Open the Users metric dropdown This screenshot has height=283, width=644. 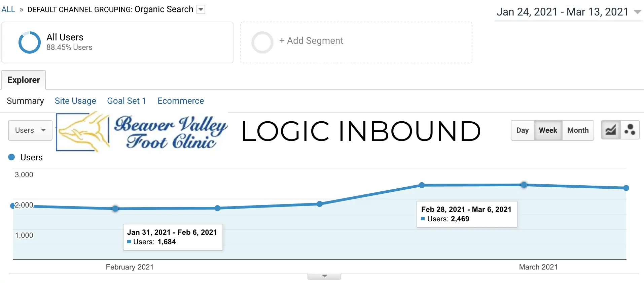[30, 130]
